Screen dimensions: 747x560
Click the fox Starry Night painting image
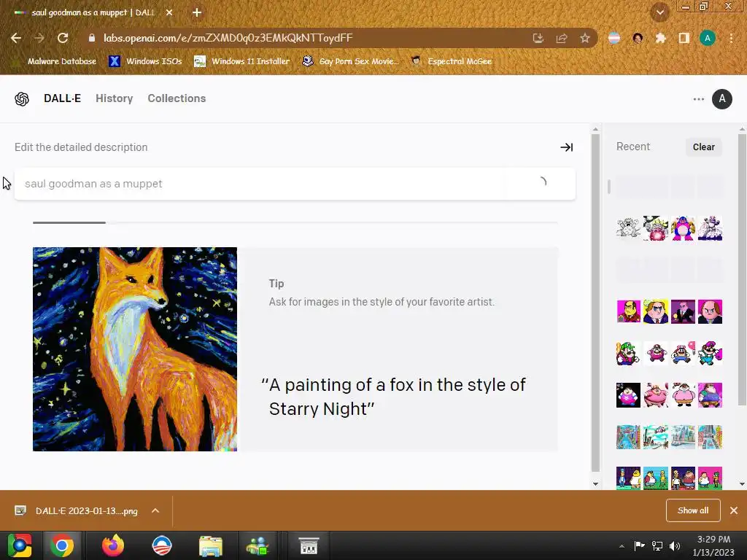[135, 349]
